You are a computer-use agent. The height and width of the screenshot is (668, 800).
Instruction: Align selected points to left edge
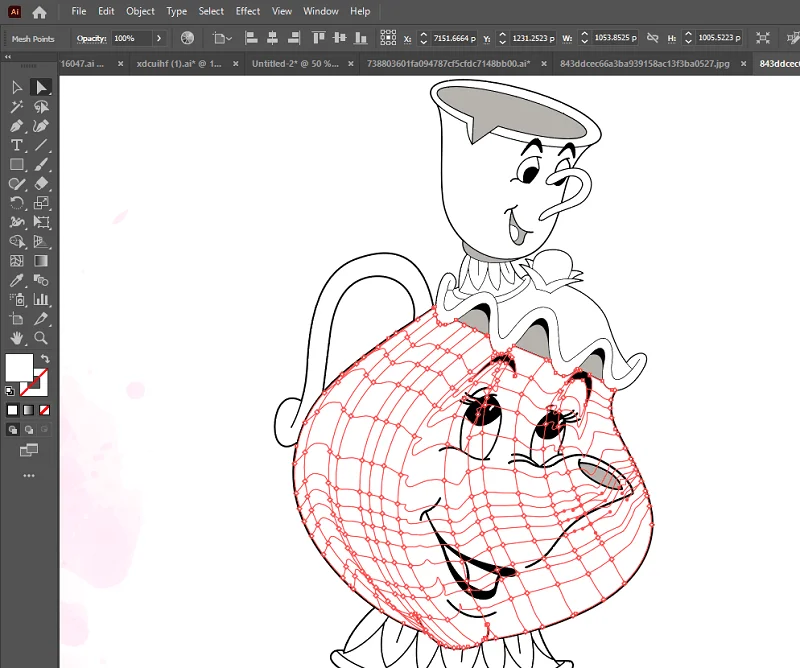click(x=251, y=38)
